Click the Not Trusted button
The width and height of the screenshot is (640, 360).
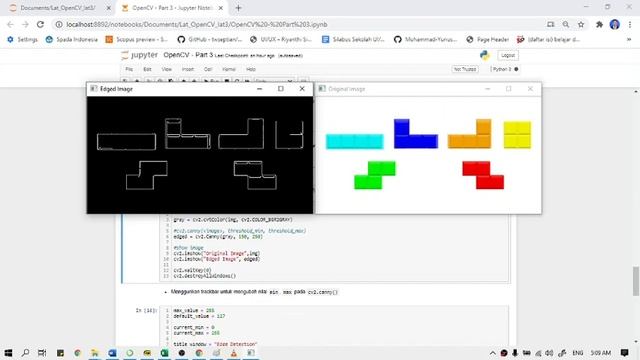click(x=465, y=69)
